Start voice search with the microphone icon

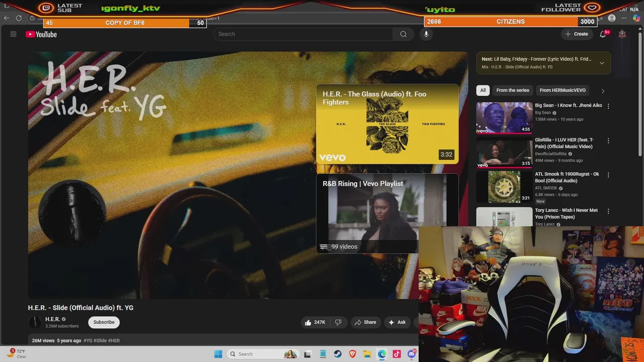[426, 34]
